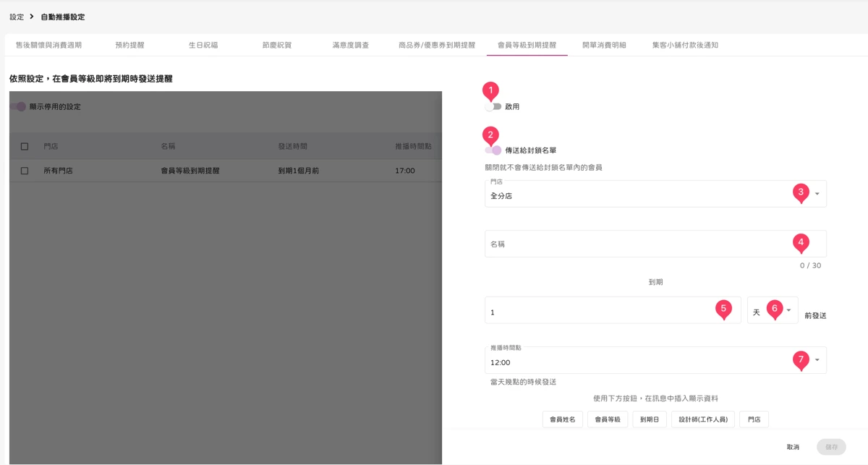Click the 所有門店 table cell
Screen dimensions: 868x465
58,171
